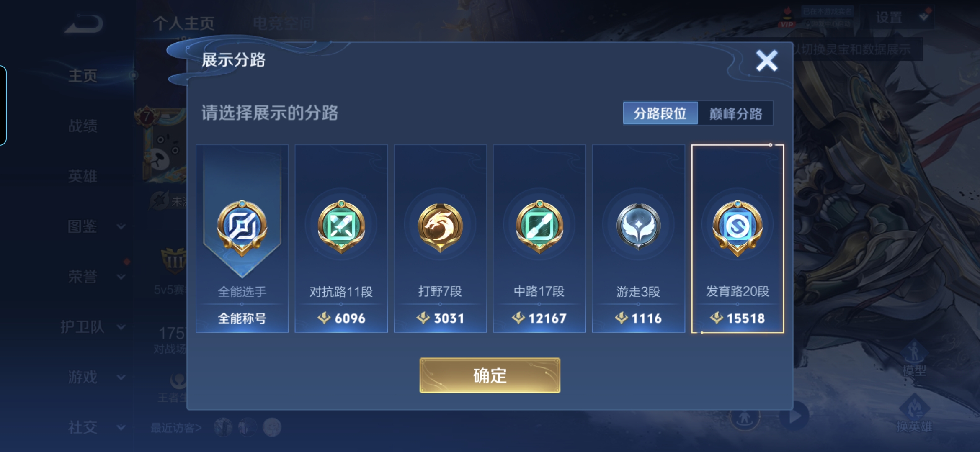Screen dimensions: 980x452
Task: Confirm selection with the 确定 button
Action: [490, 375]
